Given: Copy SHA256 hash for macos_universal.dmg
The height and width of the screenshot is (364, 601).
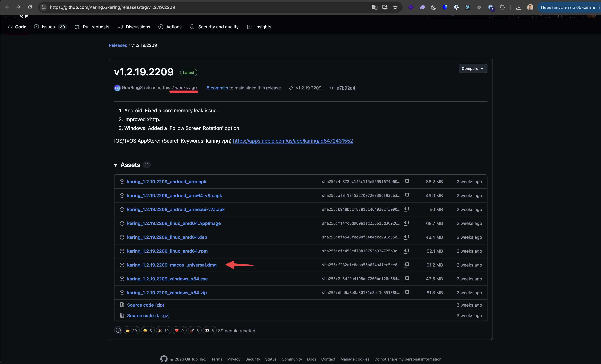Looking at the screenshot, I should (x=406, y=265).
